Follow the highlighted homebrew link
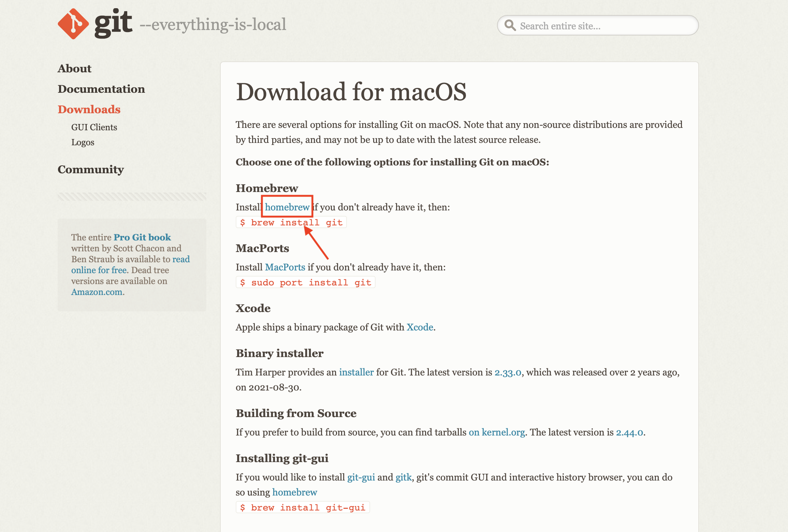Image resolution: width=788 pixels, height=532 pixels. coord(287,207)
